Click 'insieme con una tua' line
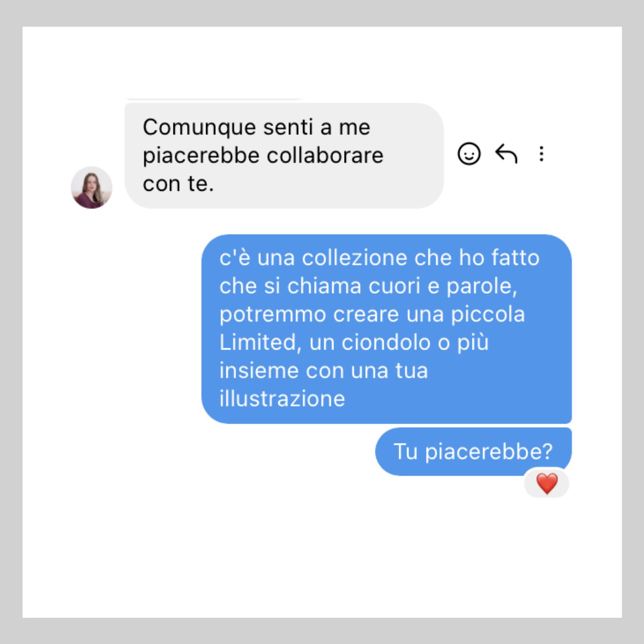644x644 pixels. (x=324, y=370)
